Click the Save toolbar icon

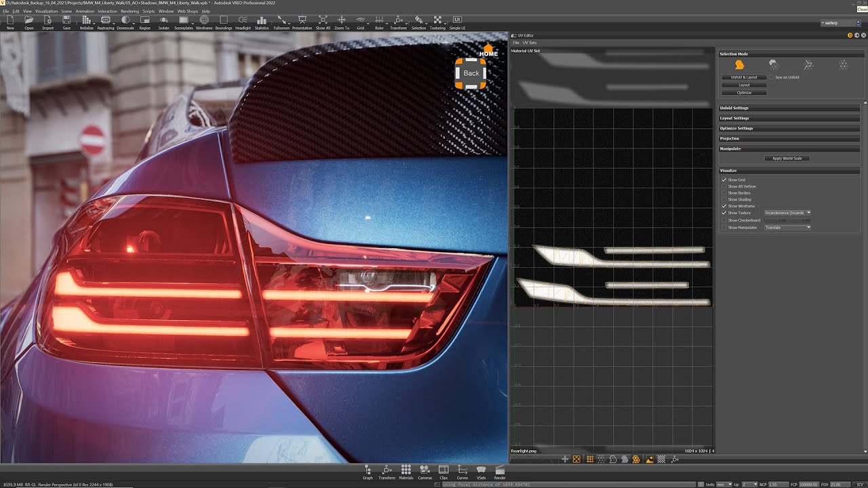(66, 23)
